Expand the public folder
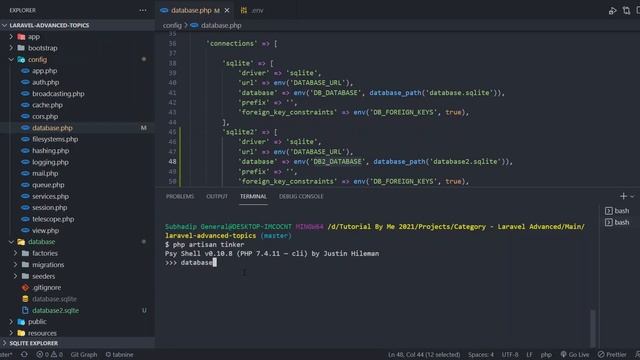The width and height of the screenshot is (640, 360). click(x=37, y=322)
